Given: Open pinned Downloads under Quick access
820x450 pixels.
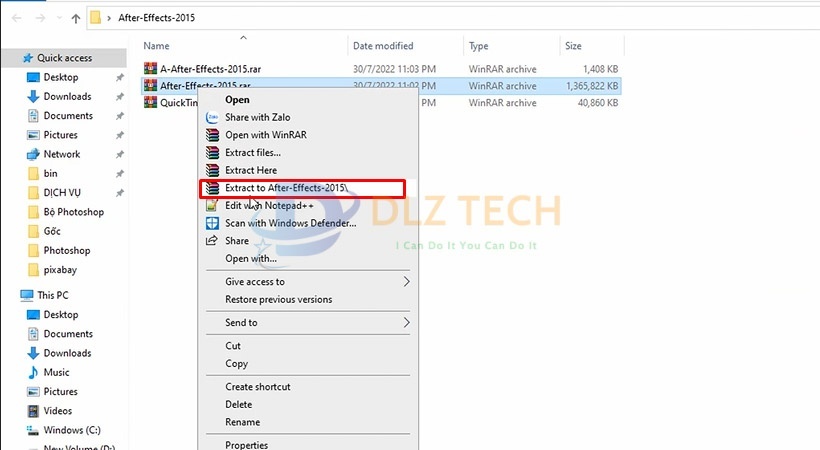Looking at the screenshot, I should click(67, 97).
